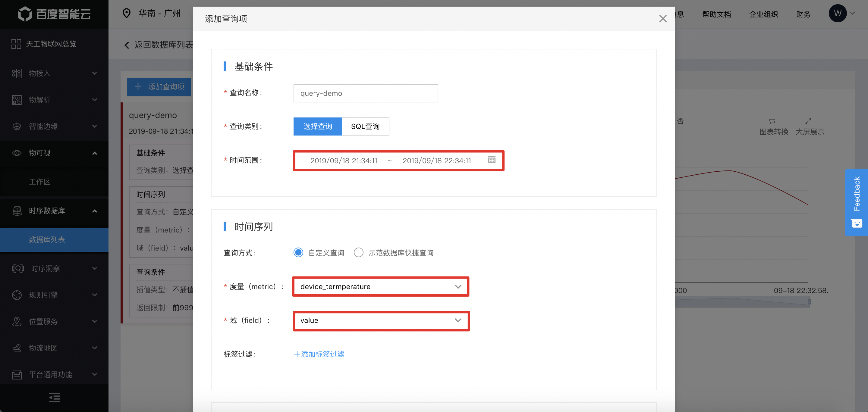Click 返回数据库列表 link

pyautogui.click(x=163, y=45)
